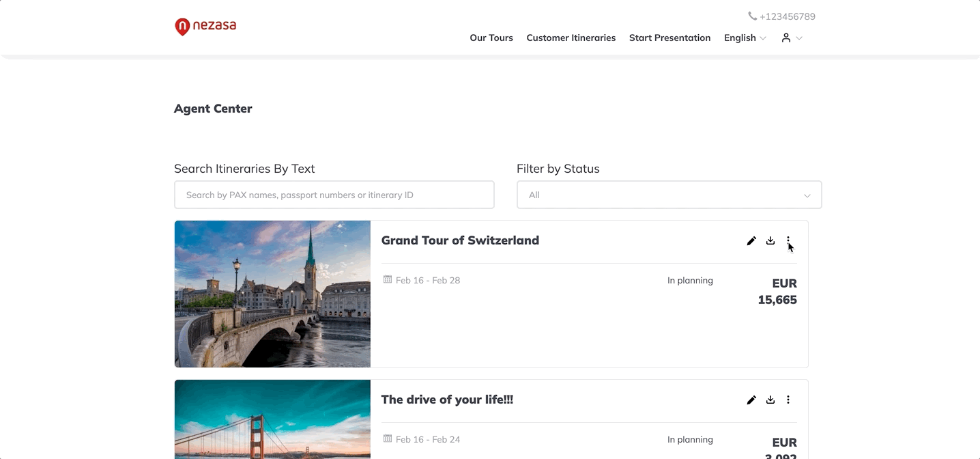Image resolution: width=980 pixels, height=459 pixels.
Task: Click the Golden Gate Bridge thumbnail image
Action: click(x=272, y=419)
